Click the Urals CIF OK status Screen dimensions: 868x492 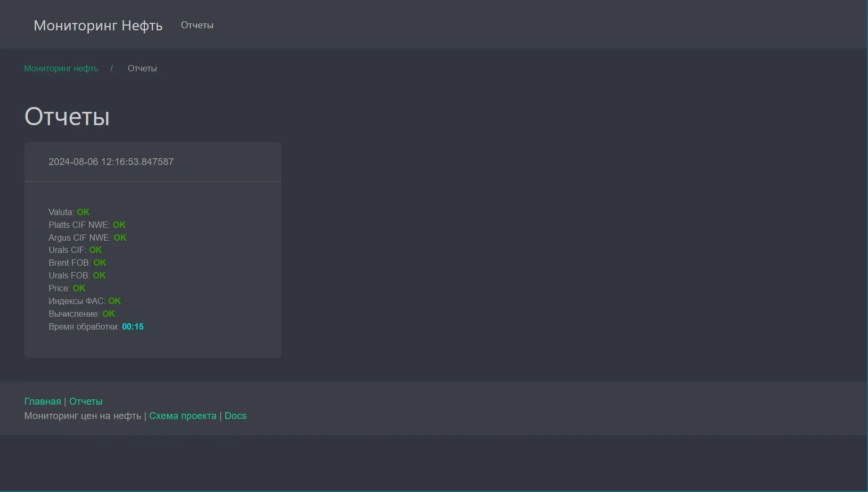[95, 250]
